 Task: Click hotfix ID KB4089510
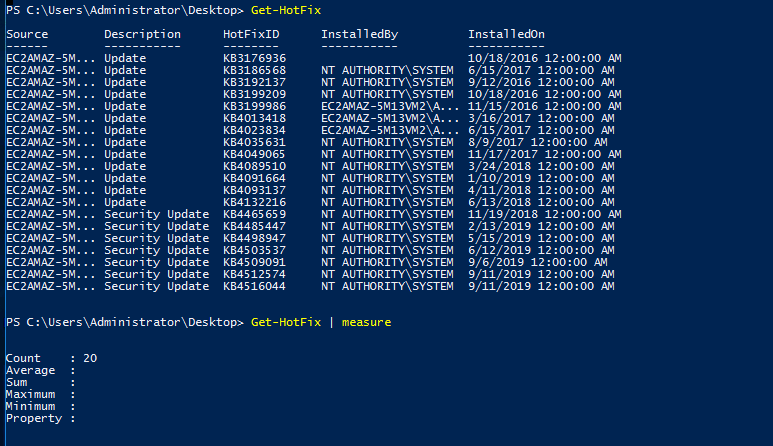coord(254,166)
